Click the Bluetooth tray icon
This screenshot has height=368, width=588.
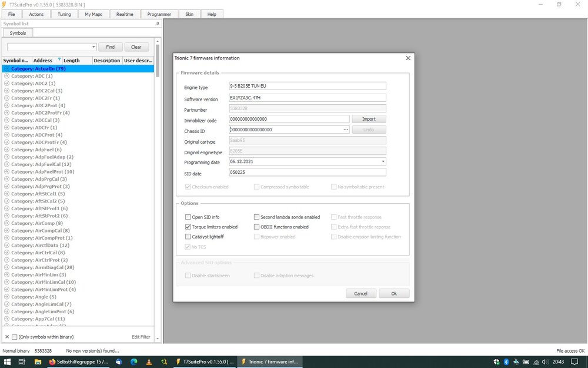506,362
